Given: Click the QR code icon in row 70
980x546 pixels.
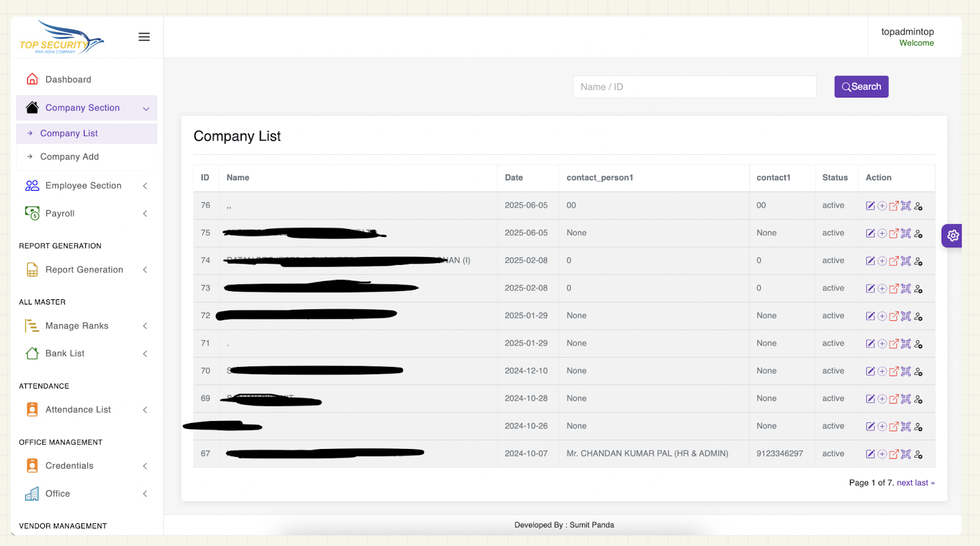Looking at the screenshot, I should (906, 371).
